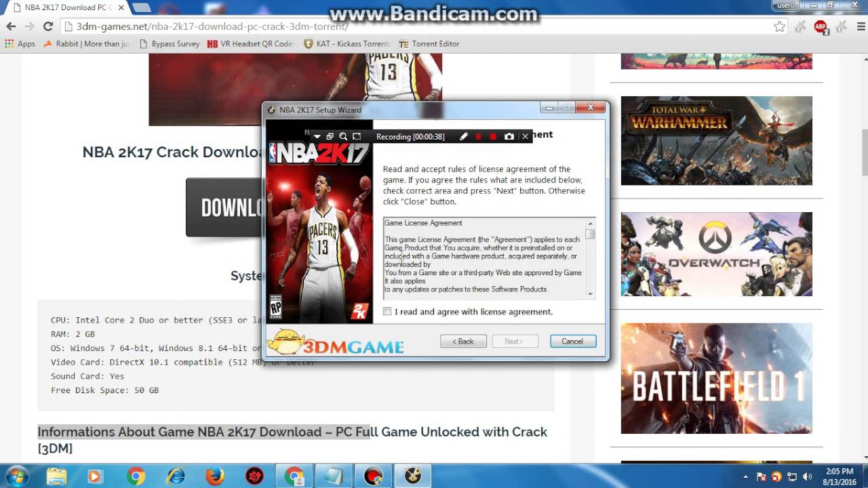
Task: Open the Windows Start menu
Action: pos(16,476)
